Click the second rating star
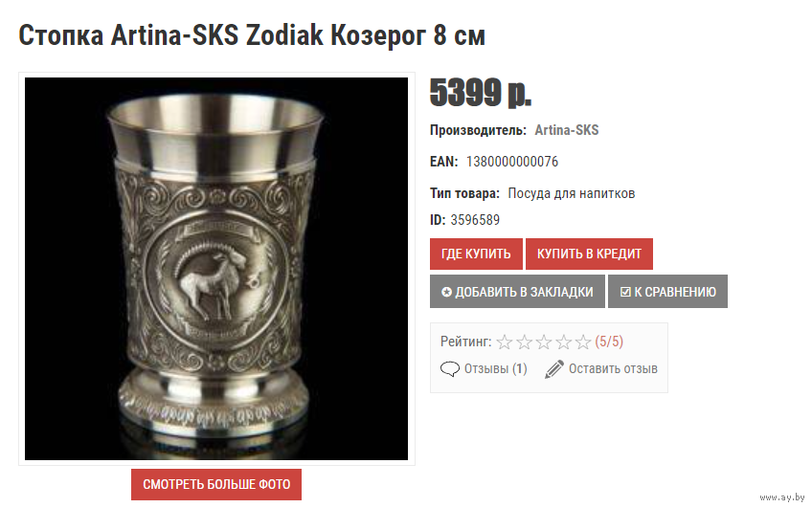The width and height of the screenshot is (812, 508). (x=524, y=342)
